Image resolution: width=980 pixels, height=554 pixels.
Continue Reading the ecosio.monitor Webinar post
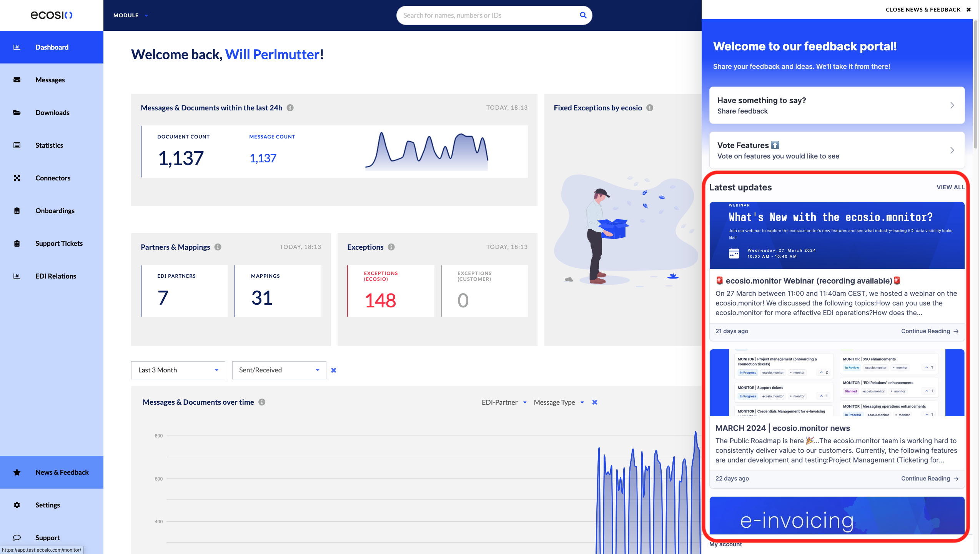click(930, 331)
